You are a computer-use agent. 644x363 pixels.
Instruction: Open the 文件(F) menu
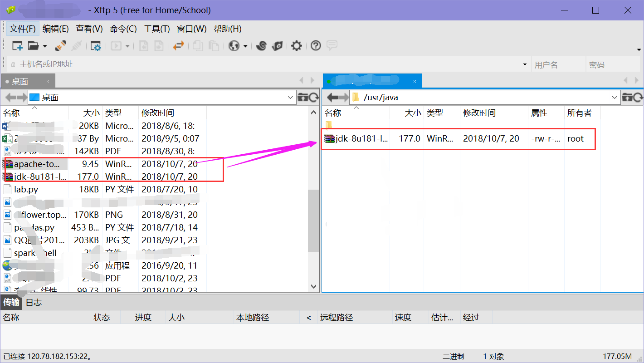coord(23,29)
